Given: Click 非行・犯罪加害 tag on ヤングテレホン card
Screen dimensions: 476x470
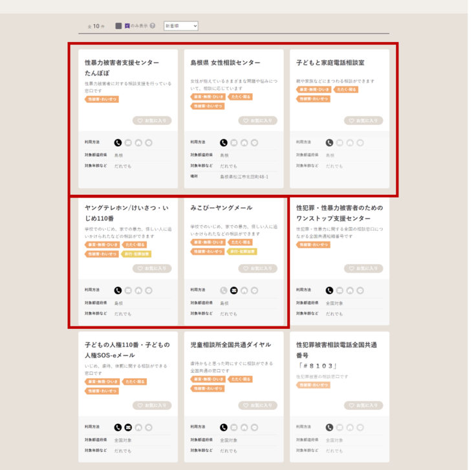Looking at the screenshot, I should click(136, 254).
